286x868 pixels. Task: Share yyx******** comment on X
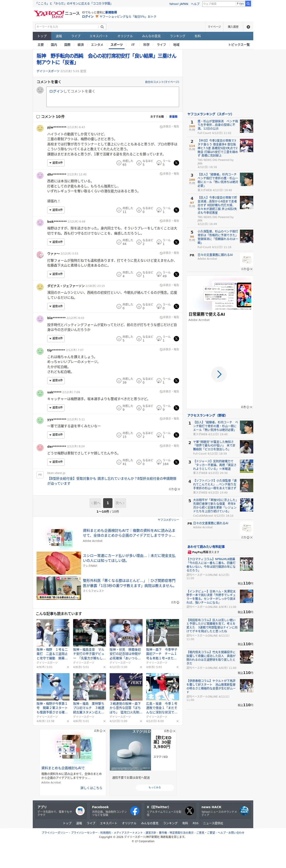pos(176,435)
